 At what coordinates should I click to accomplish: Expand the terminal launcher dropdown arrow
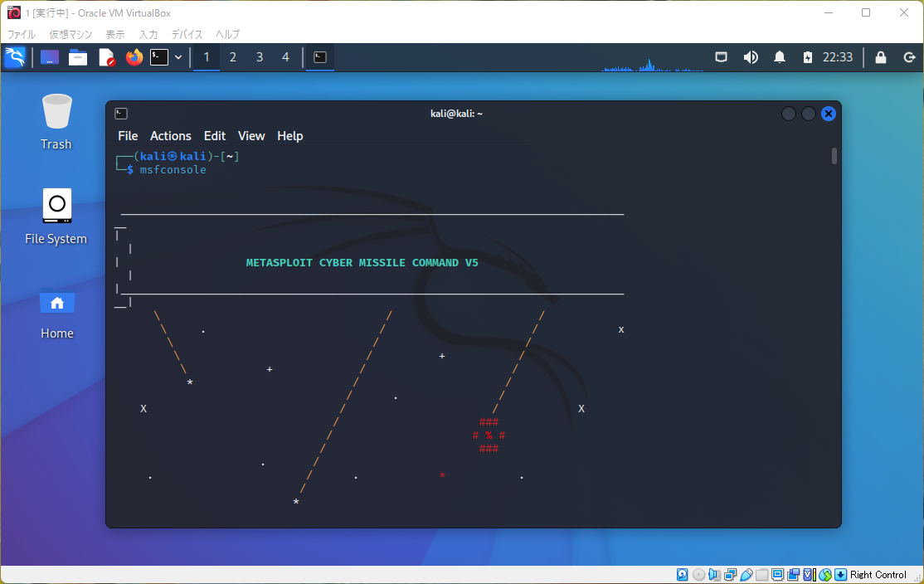[178, 57]
